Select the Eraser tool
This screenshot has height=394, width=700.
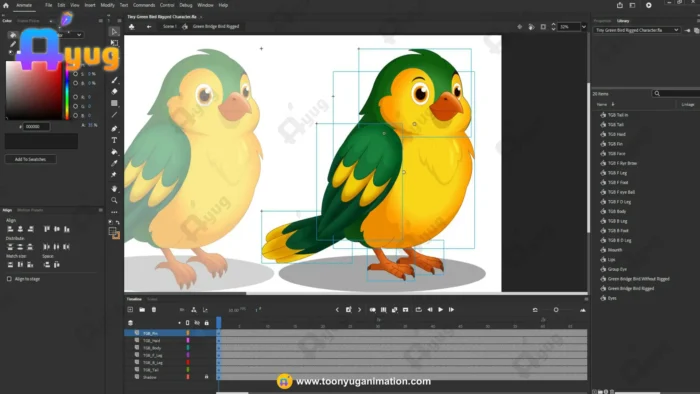click(x=114, y=91)
